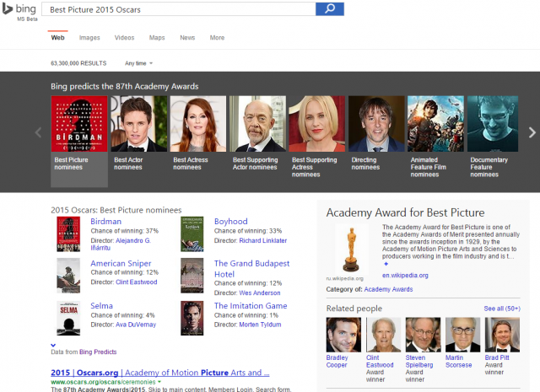Open the 2015 Oscars.org search result
The height and width of the screenshot is (392, 540).
160,373
